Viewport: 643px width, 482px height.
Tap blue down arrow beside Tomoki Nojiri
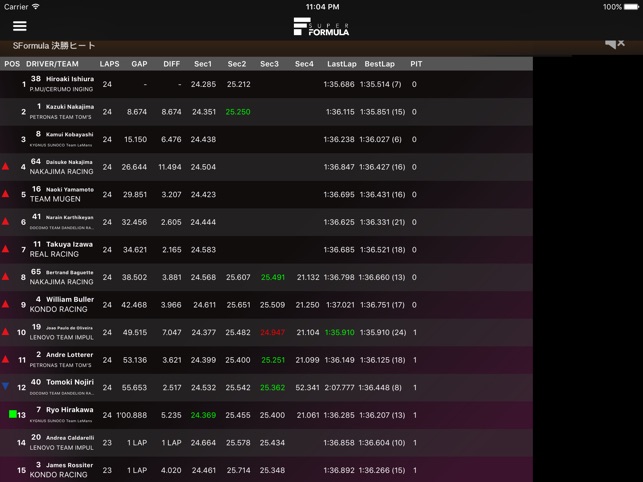[x=5, y=386]
